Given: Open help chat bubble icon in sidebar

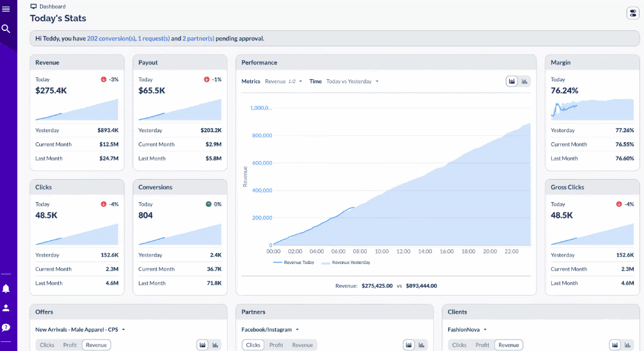Looking at the screenshot, I should (6, 327).
